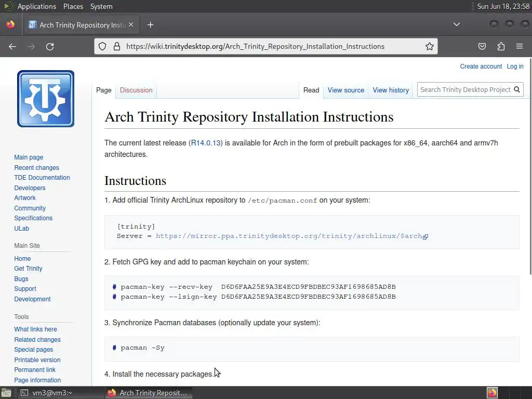The height and width of the screenshot is (399, 532).
Task: Open the Applications menu
Action: click(x=37, y=6)
